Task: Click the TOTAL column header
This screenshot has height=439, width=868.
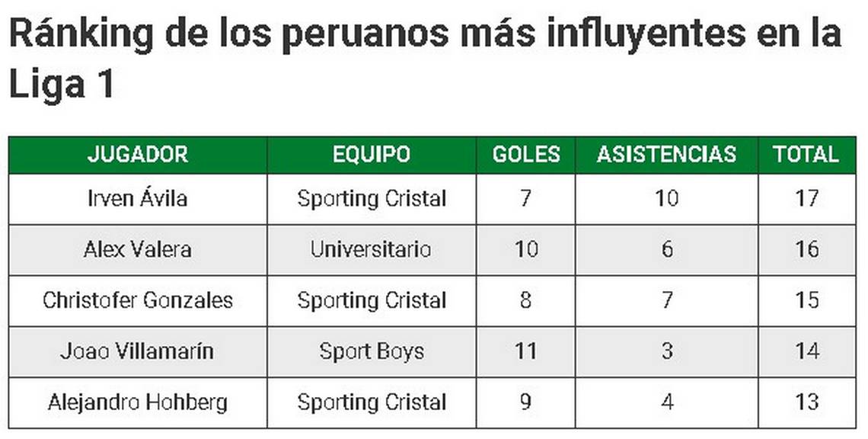Action: (x=806, y=155)
